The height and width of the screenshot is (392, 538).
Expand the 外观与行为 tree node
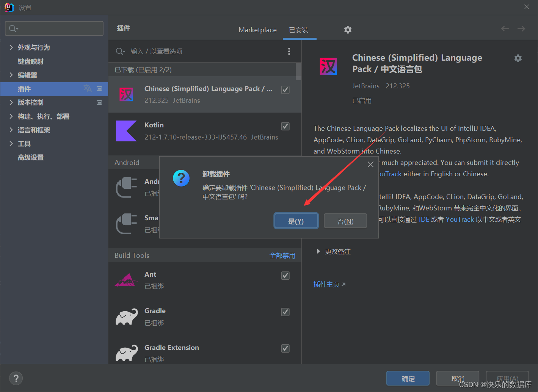(x=11, y=47)
